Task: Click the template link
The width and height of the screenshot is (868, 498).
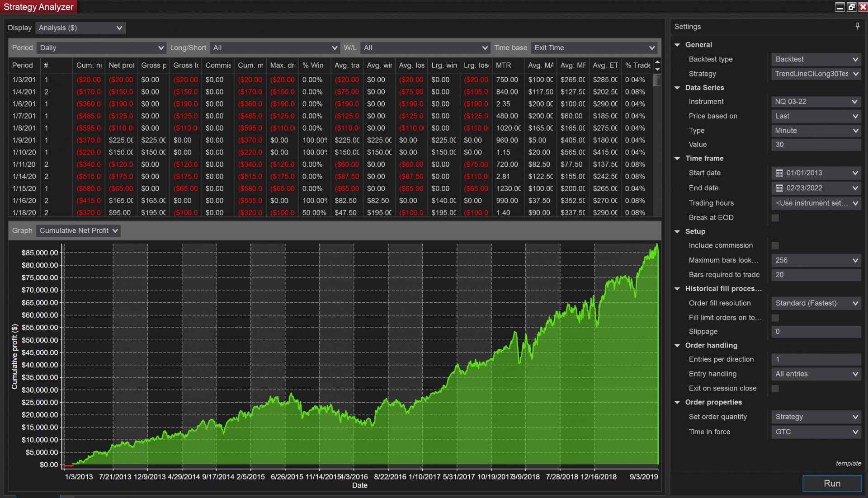Action: 848,463
